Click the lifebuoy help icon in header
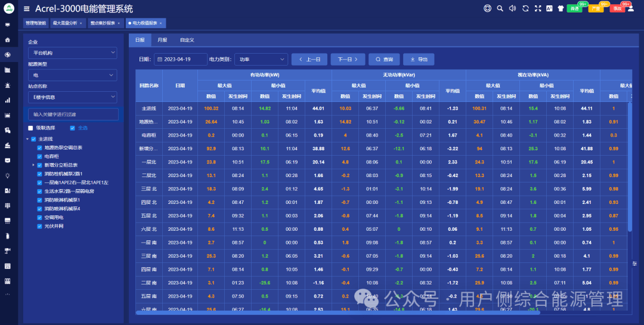Screen dimensions: 644x325 (x=488, y=8)
